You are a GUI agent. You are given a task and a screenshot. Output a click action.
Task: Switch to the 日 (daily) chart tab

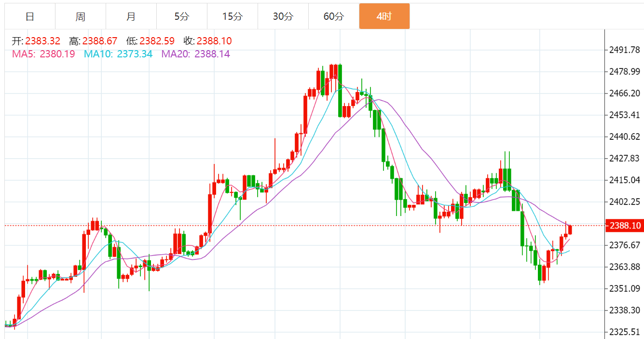pyautogui.click(x=30, y=16)
